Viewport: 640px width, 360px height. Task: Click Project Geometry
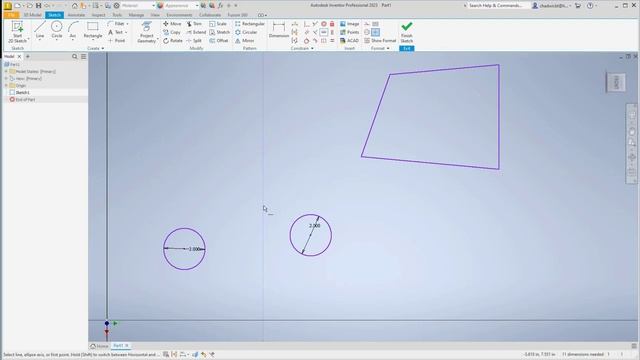147,32
